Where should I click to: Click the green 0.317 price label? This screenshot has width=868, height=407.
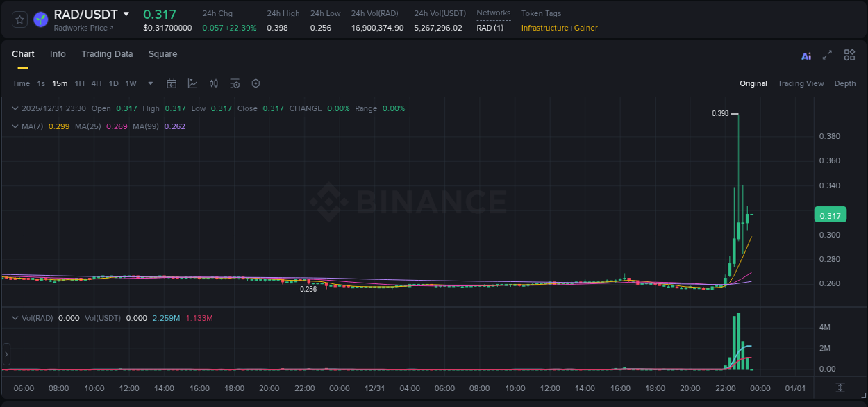pos(830,215)
